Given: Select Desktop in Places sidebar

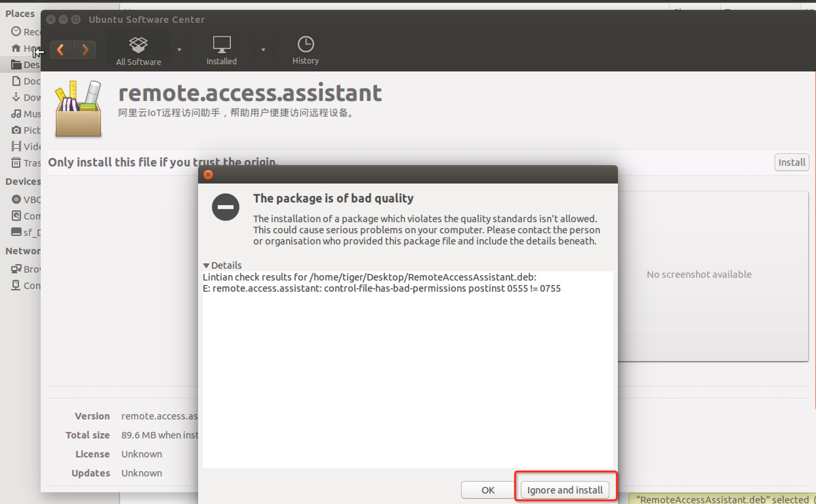Looking at the screenshot, I should coord(26,65).
